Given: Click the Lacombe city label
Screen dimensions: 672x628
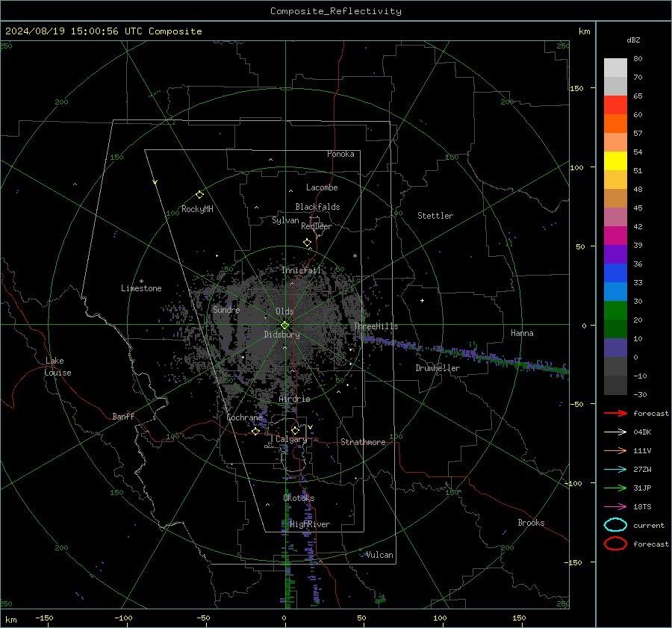Looking at the screenshot, I should coord(322,187).
